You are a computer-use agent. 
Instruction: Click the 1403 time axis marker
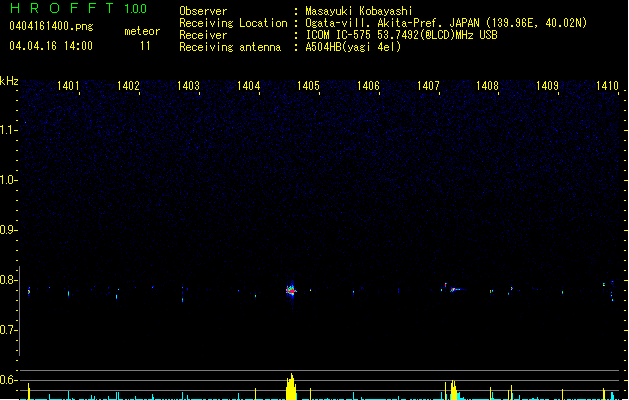point(188,86)
